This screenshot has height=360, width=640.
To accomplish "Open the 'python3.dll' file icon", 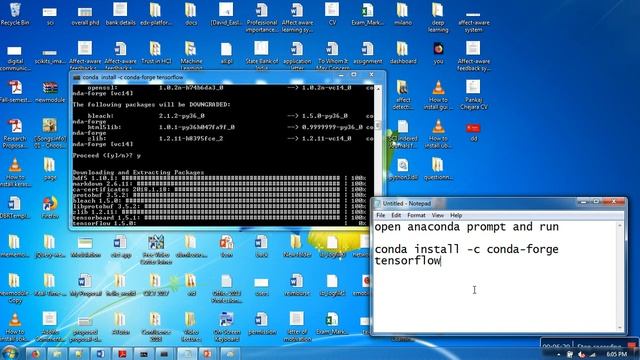I will 402,169.
